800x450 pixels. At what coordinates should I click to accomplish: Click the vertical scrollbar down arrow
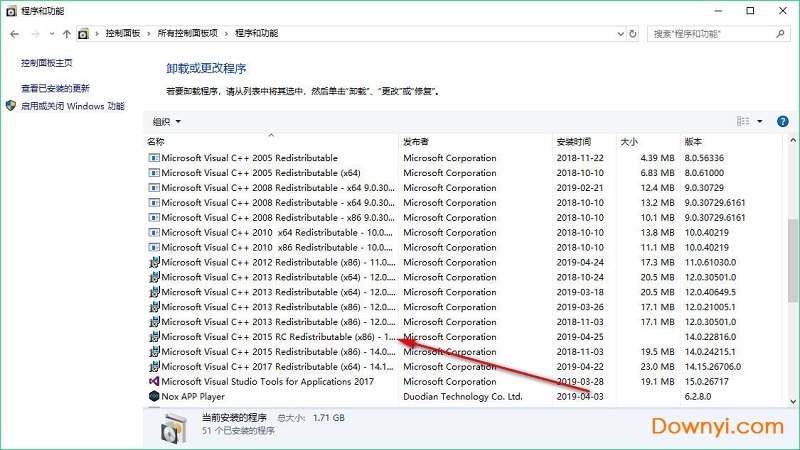790,400
